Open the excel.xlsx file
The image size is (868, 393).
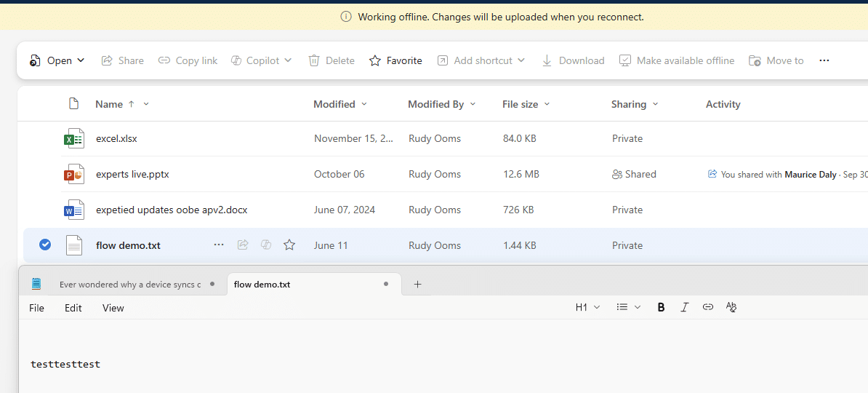pos(116,138)
